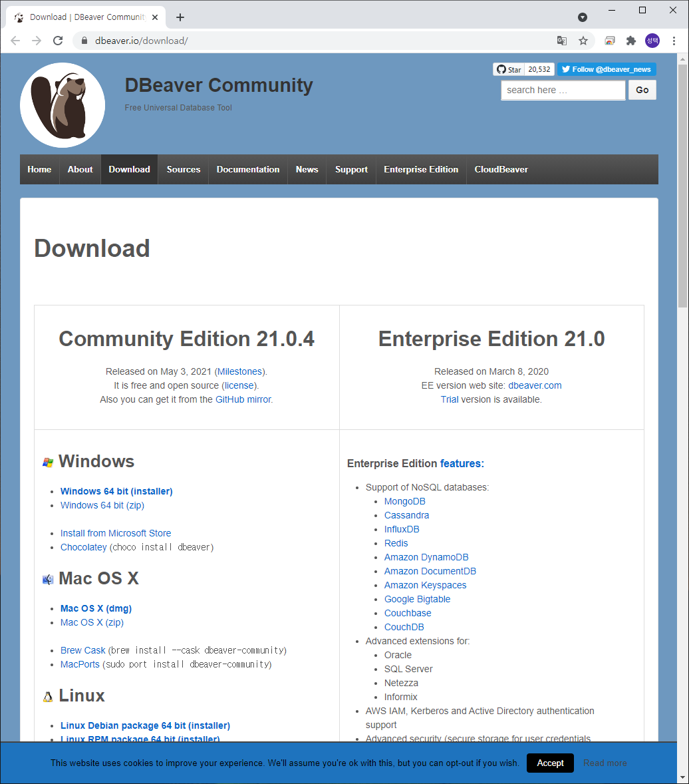Screen dimensions: 689x784
Task: Open the About menu item
Action: coord(80,170)
